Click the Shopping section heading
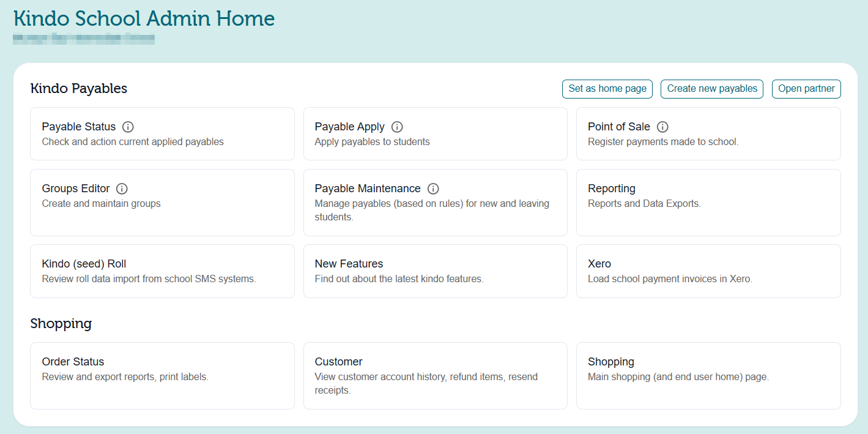Image resolution: width=868 pixels, height=434 pixels. click(x=61, y=323)
